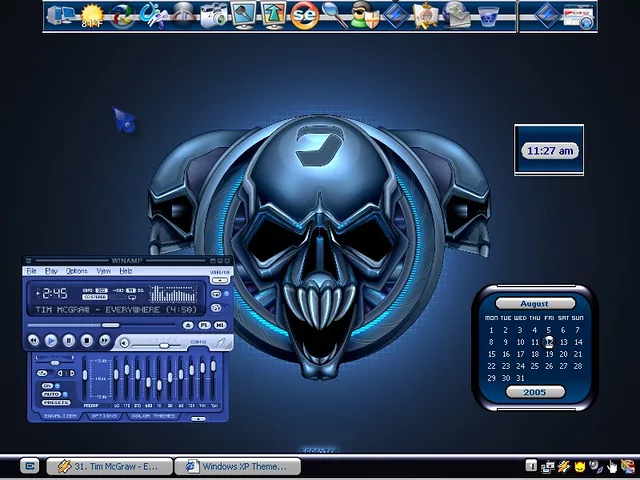The image size is (640, 480).
Task: Open the window thumbnail icon at dock's right end
Action: click(x=579, y=16)
